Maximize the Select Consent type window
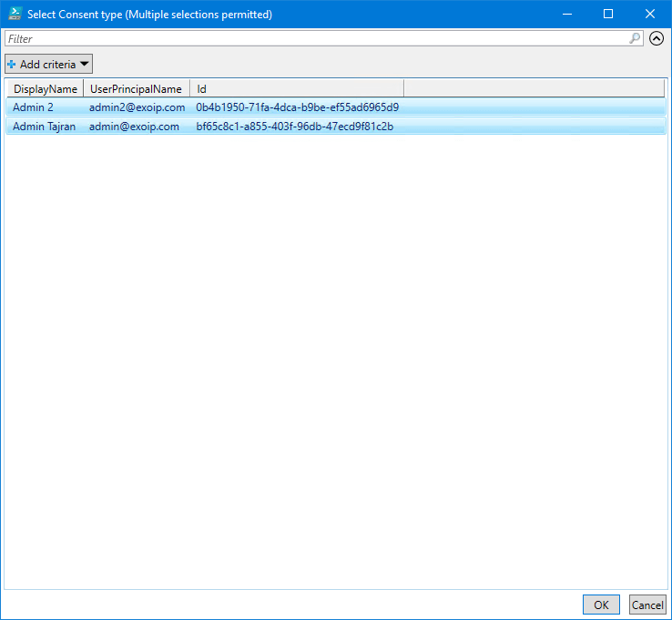 pyautogui.click(x=608, y=14)
